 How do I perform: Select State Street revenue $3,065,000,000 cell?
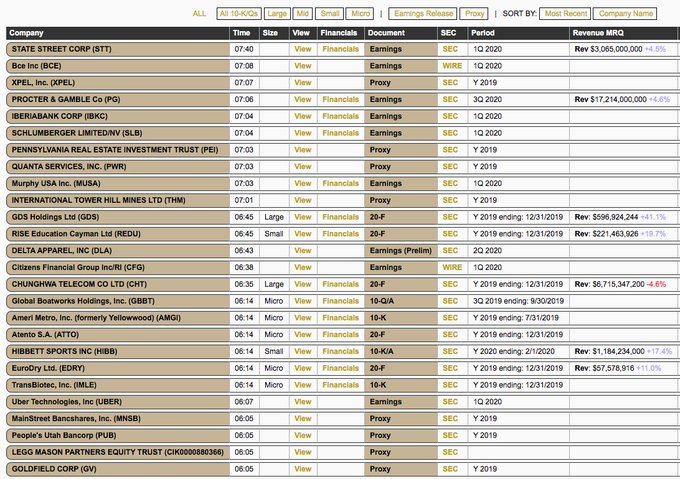(x=624, y=49)
